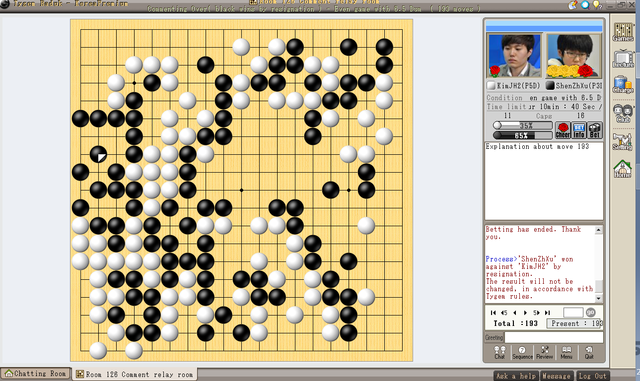Open the Message button
Image resolution: width=640 pixels, height=381 pixels.
(557, 376)
